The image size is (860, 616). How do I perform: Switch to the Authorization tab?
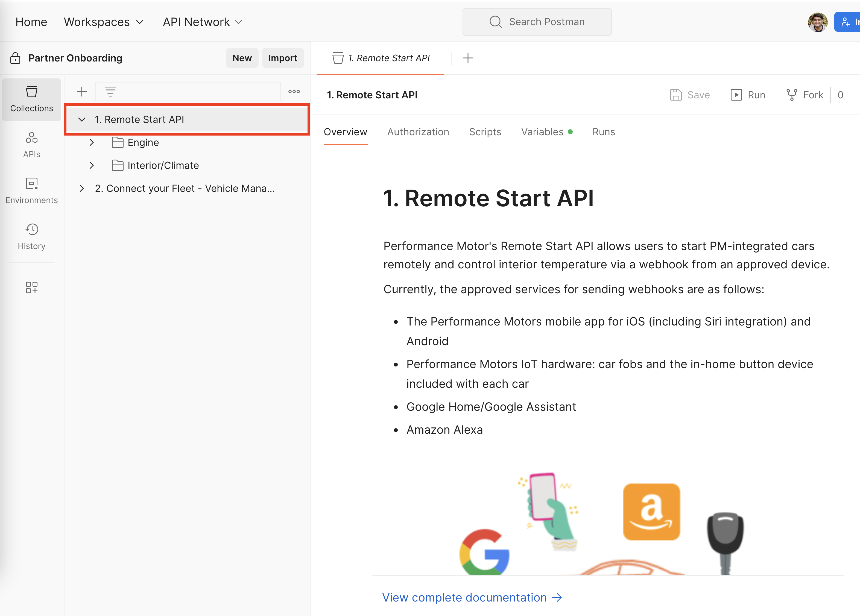tap(418, 132)
